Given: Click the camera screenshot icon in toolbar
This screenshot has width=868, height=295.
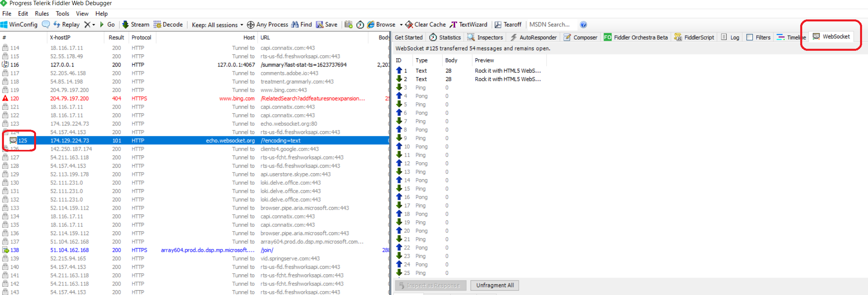Looking at the screenshot, I should 348,25.
